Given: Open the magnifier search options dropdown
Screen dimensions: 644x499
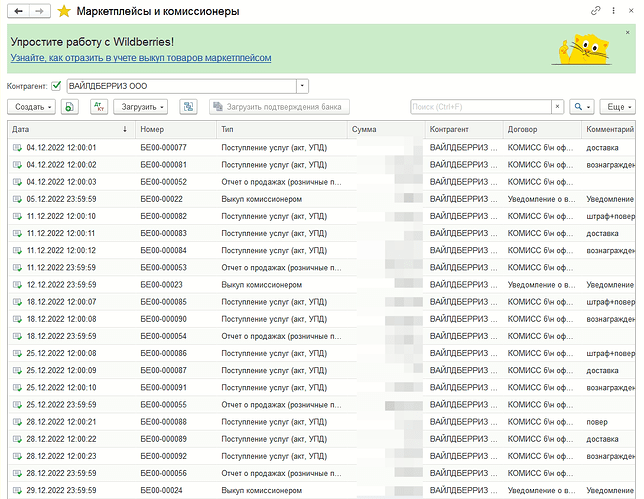Looking at the screenshot, I should coord(582,107).
